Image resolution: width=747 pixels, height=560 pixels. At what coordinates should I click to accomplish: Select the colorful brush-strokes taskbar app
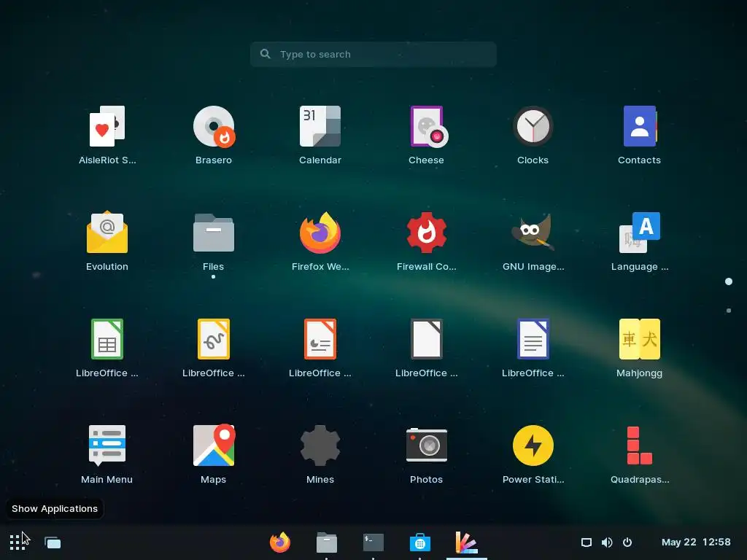[x=466, y=542]
